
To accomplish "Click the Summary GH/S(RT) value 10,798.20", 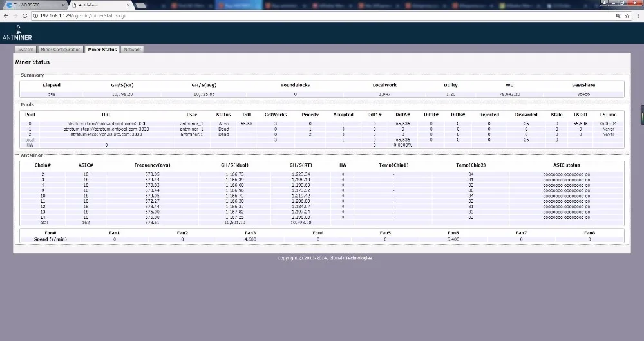I will 122,94.
